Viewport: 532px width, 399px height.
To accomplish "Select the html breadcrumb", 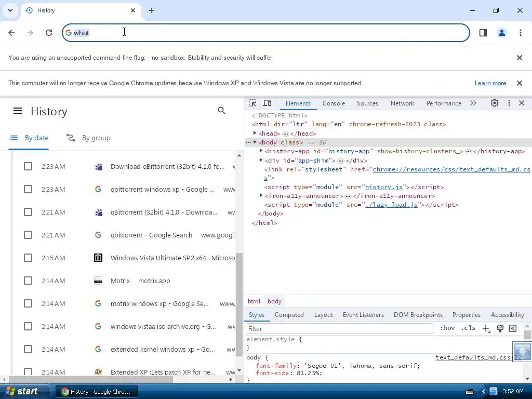I will (x=254, y=301).
